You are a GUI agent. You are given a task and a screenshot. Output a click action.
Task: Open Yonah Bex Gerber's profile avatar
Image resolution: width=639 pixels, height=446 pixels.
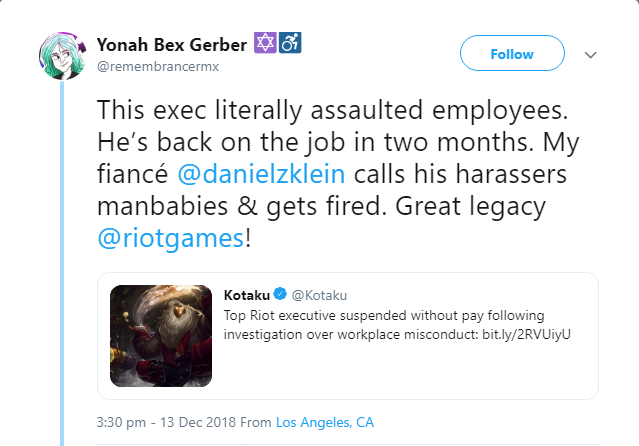[63, 55]
